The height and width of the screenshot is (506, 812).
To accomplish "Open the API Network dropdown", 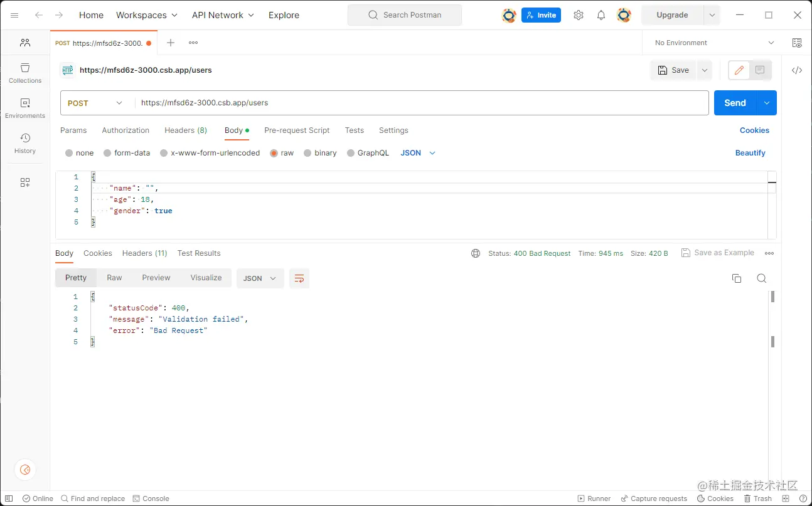I will point(223,15).
